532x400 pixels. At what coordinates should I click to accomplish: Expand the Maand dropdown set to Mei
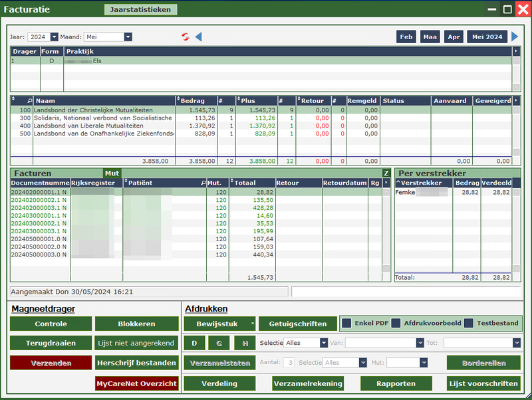click(x=128, y=37)
